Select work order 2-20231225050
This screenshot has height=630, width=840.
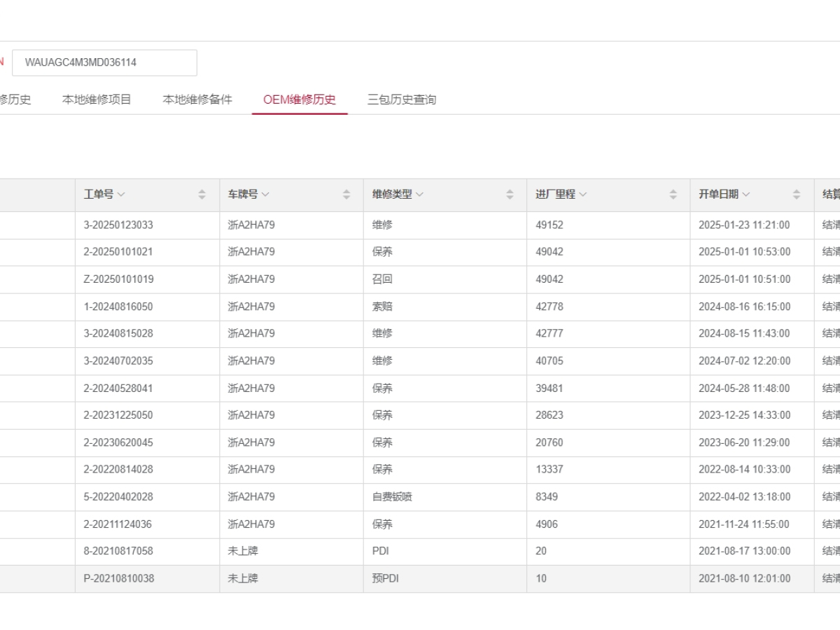pos(118,415)
